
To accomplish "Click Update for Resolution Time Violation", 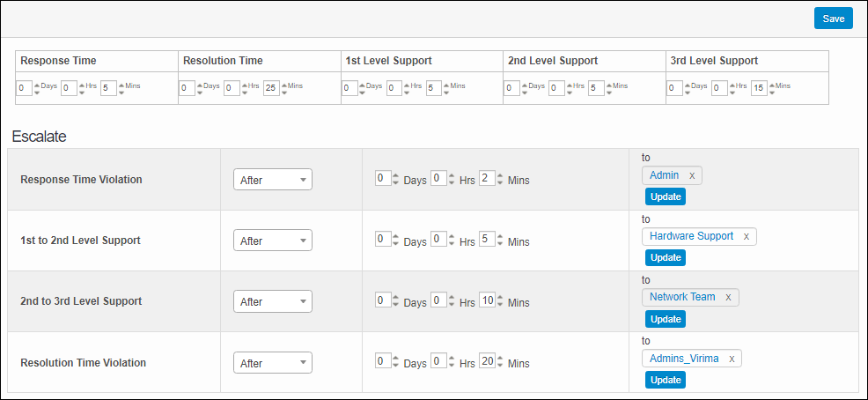I will pos(665,380).
